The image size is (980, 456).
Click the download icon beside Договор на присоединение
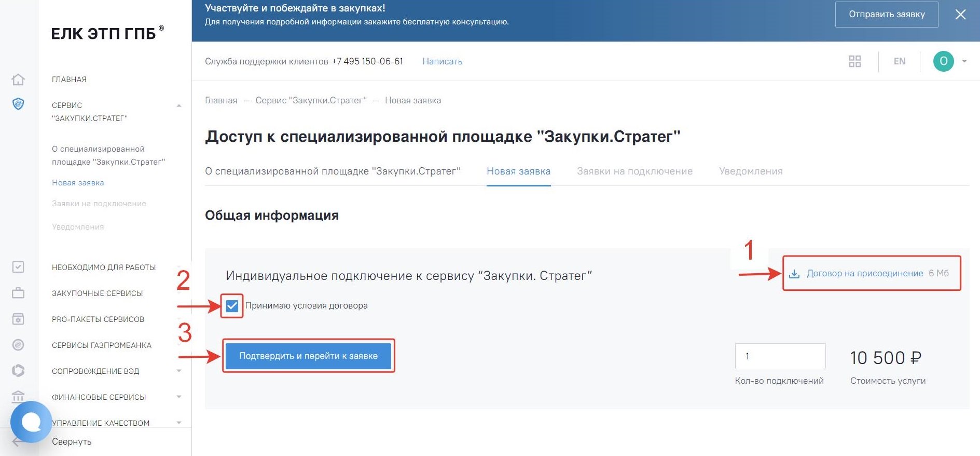(x=794, y=274)
